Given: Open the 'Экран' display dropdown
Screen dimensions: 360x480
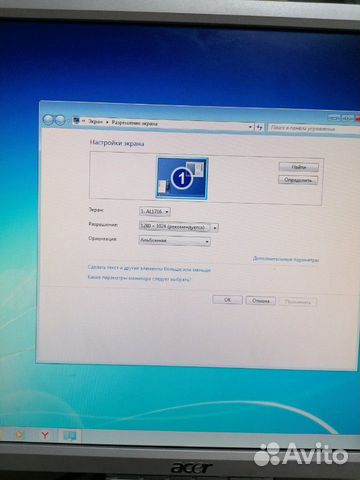Looking at the screenshot, I should 155,211.
